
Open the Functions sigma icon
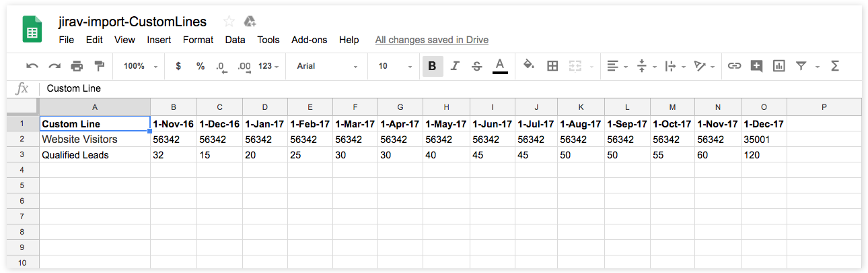(835, 66)
